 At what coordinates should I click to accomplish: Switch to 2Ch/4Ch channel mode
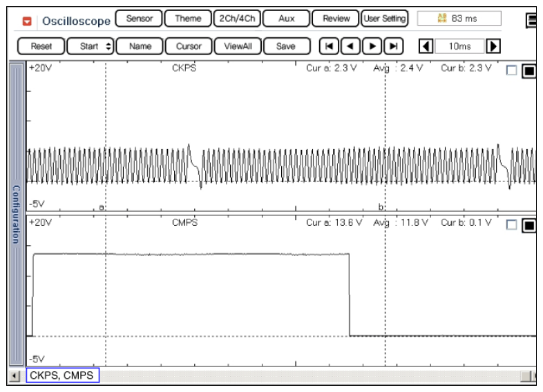click(237, 19)
